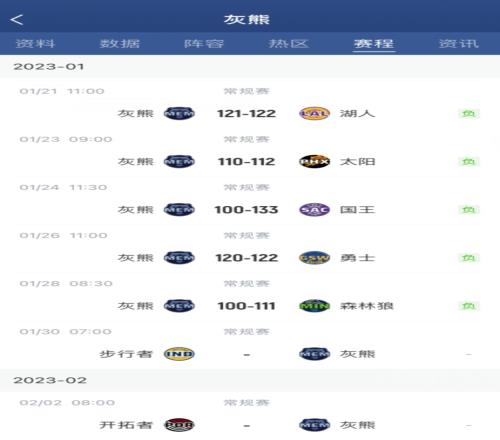
Task: Tap the back arrow icon
Action: point(16,20)
